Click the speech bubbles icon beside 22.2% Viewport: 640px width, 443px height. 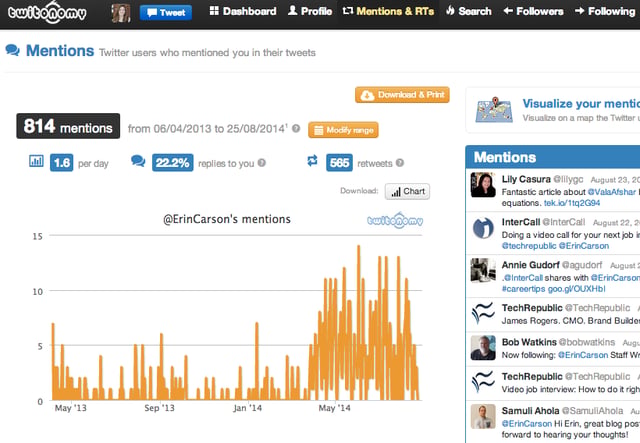pos(138,161)
